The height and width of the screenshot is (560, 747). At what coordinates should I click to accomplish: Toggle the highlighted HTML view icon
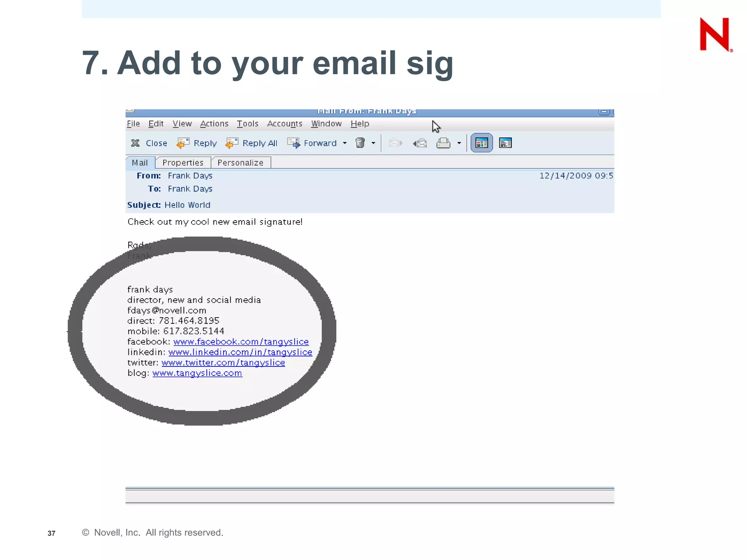pos(481,143)
